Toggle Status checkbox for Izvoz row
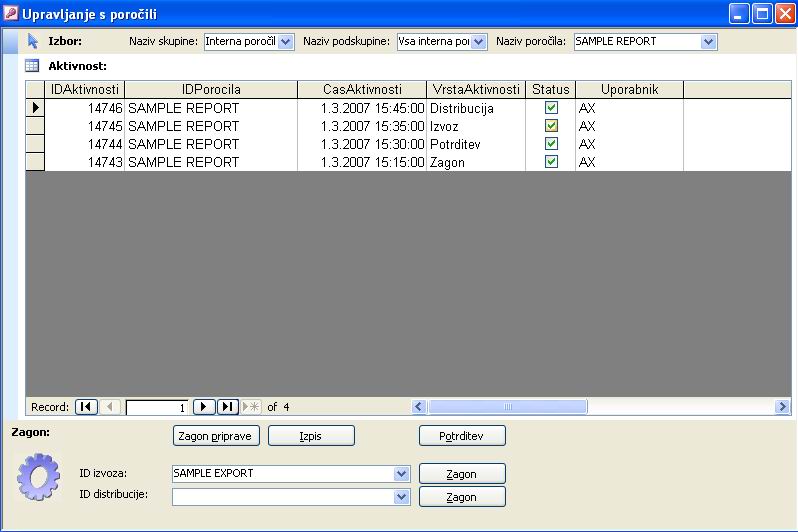 (x=551, y=126)
